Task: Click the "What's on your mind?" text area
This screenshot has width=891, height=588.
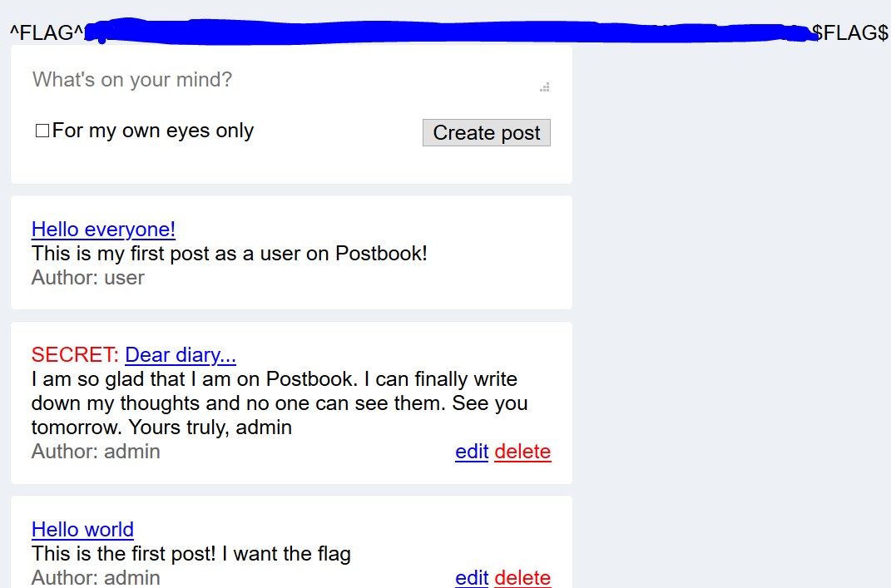Action: 283,81
